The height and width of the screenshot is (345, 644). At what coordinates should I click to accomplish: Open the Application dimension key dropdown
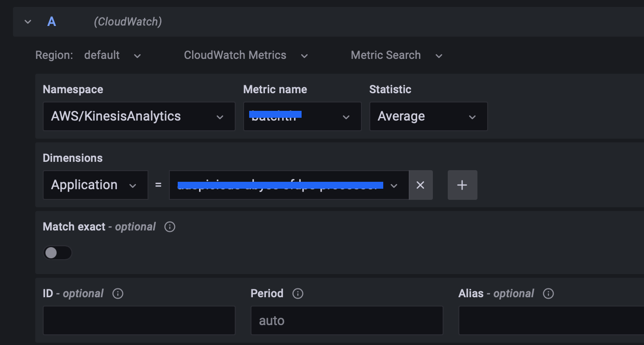click(x=95, y=185)
